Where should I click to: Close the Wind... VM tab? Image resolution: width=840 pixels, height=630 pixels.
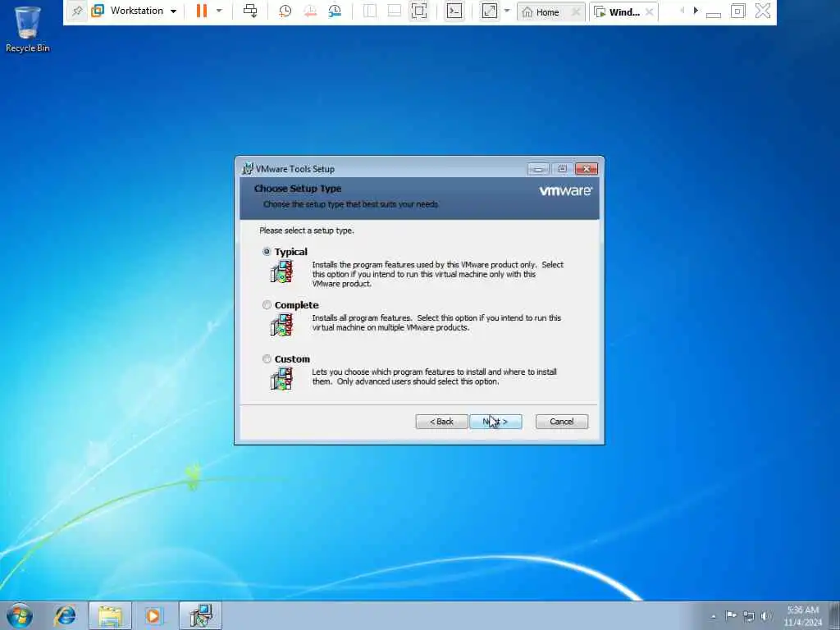[650, 11]
